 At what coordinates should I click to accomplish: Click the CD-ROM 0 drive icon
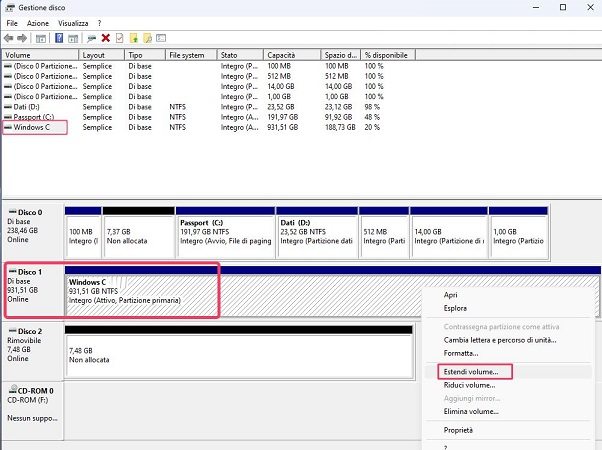pyautogui.click(x=12, y=389)
